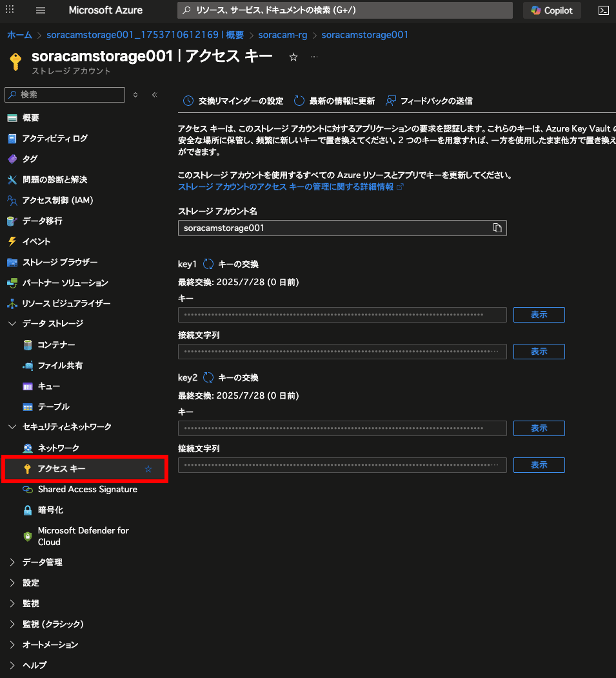Click the star beside アクセス キー in the sidebar
This screenshot has height=678, width=616.
(148, 469)
